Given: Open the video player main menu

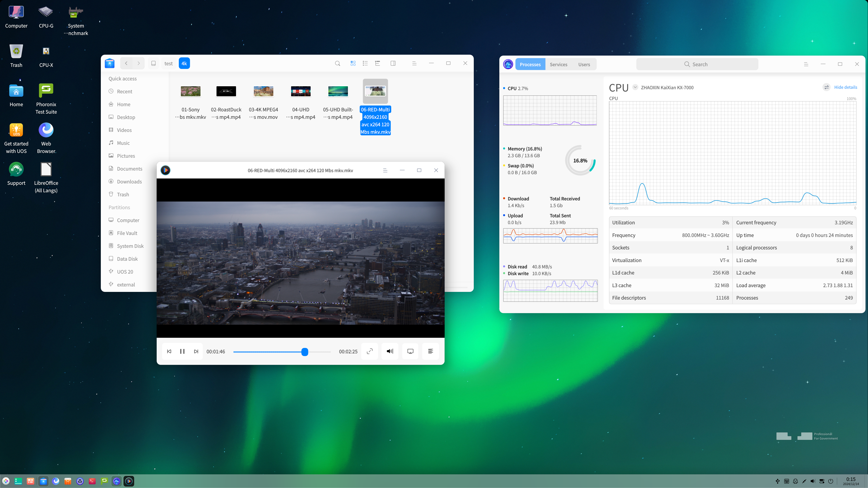Looking at the screenshot, I should pos(385,170).
